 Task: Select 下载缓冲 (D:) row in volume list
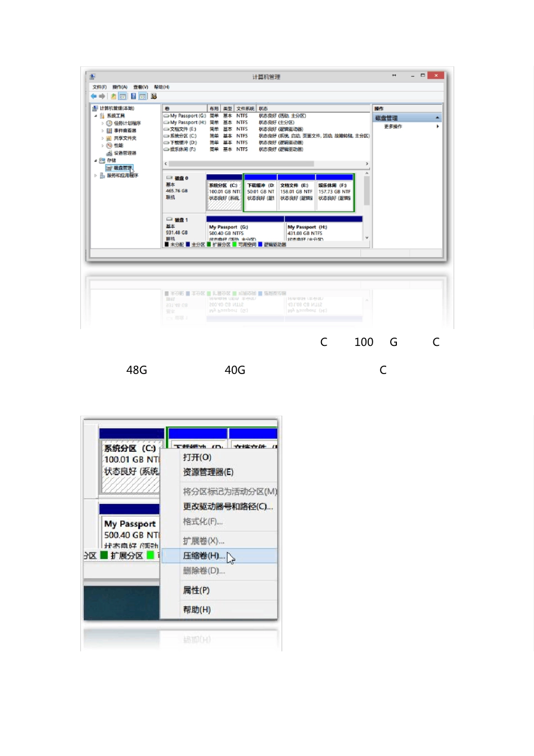point(266,142)
